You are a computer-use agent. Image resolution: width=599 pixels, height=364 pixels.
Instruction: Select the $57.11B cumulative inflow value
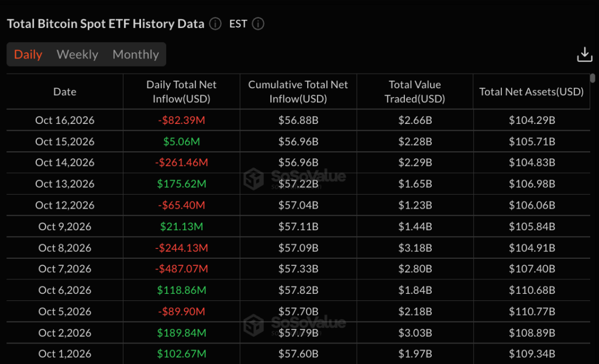point(298,227)
